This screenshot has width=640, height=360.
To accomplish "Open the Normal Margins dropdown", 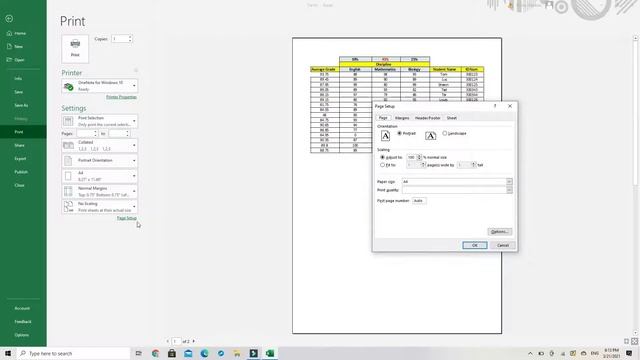I will [x=100, y=191].
